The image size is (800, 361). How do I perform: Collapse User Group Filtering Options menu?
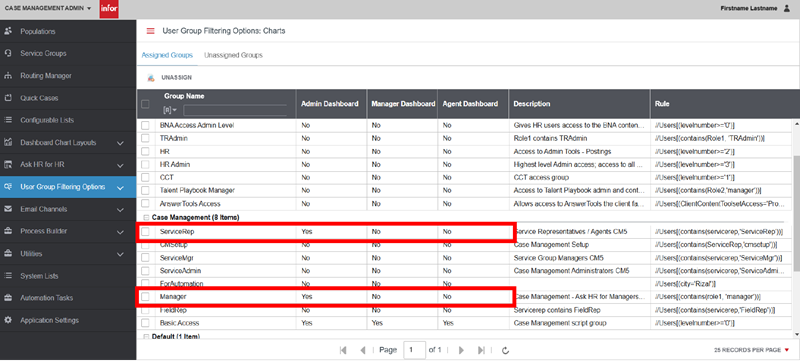point(120,188)
